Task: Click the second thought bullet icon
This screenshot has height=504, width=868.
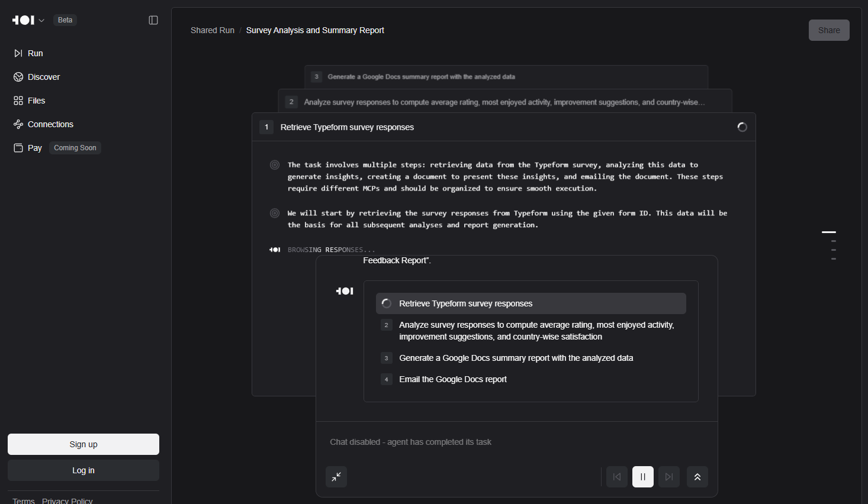Action: click(275, 213)
